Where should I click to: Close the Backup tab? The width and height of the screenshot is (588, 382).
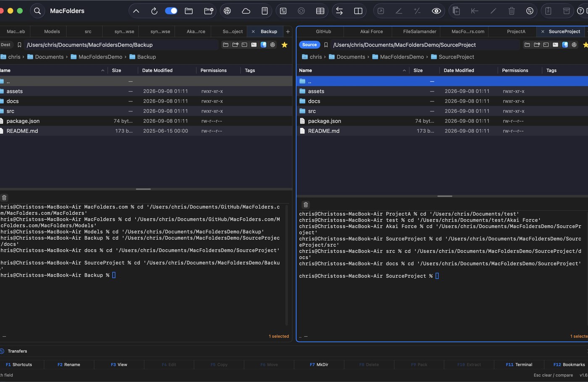point(253,32)
